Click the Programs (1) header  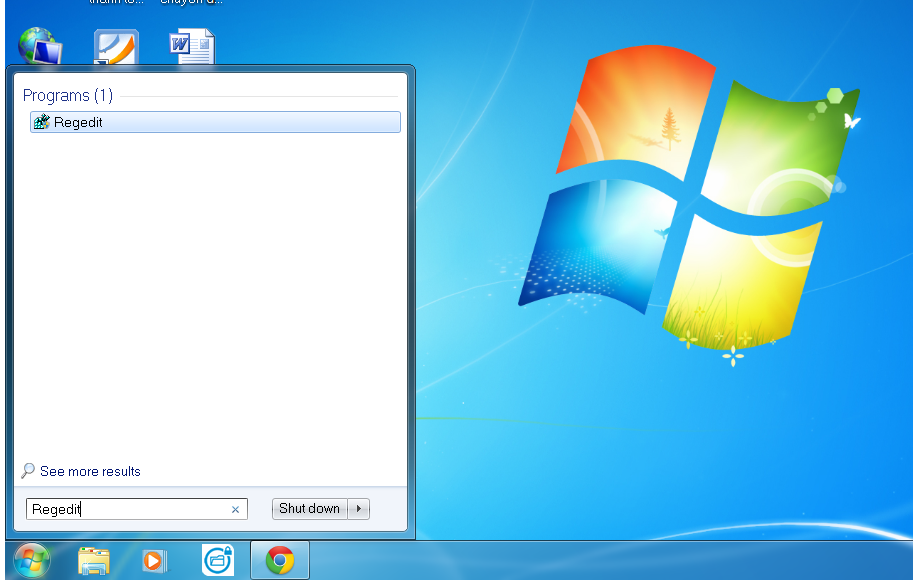click(x=68, y=96)
